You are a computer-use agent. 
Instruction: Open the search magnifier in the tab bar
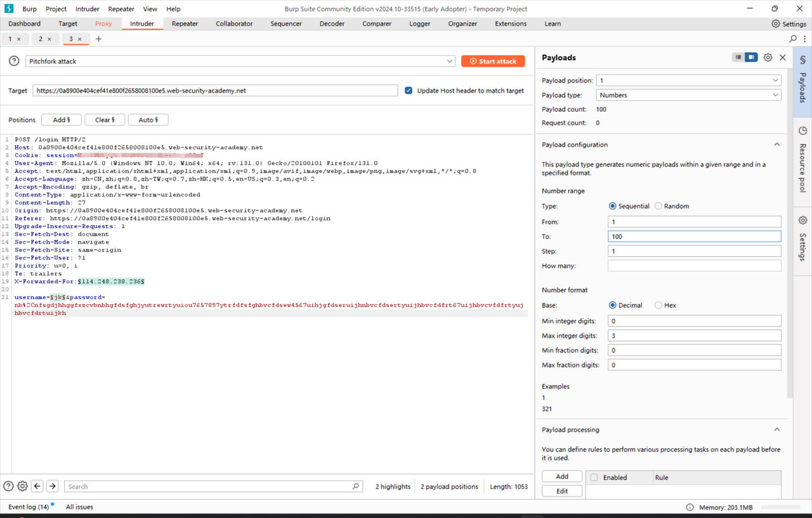point(792,39)
